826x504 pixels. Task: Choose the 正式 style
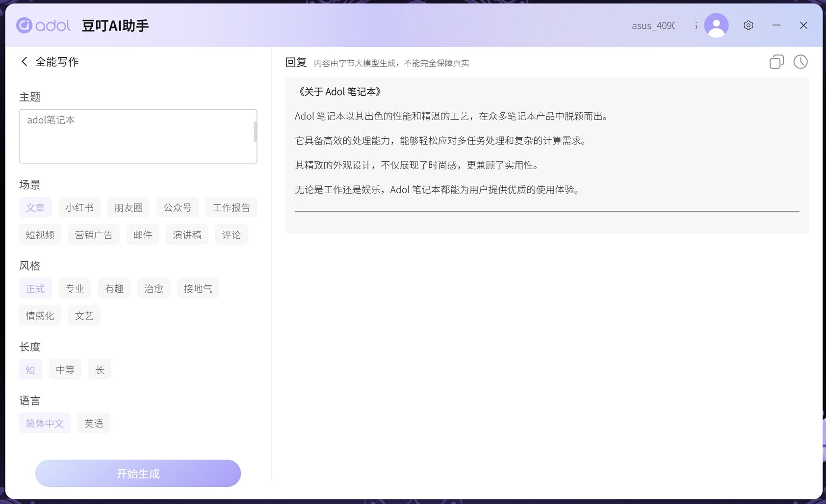pos(35,288)
